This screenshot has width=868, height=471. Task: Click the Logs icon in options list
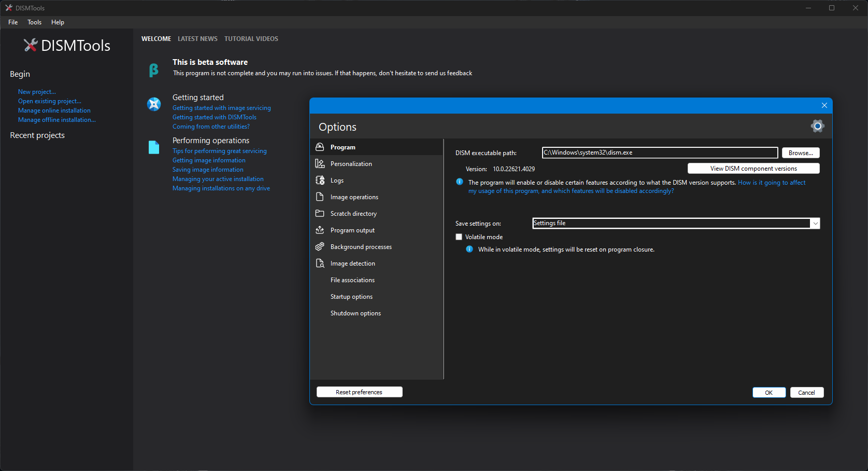point(320,180)
